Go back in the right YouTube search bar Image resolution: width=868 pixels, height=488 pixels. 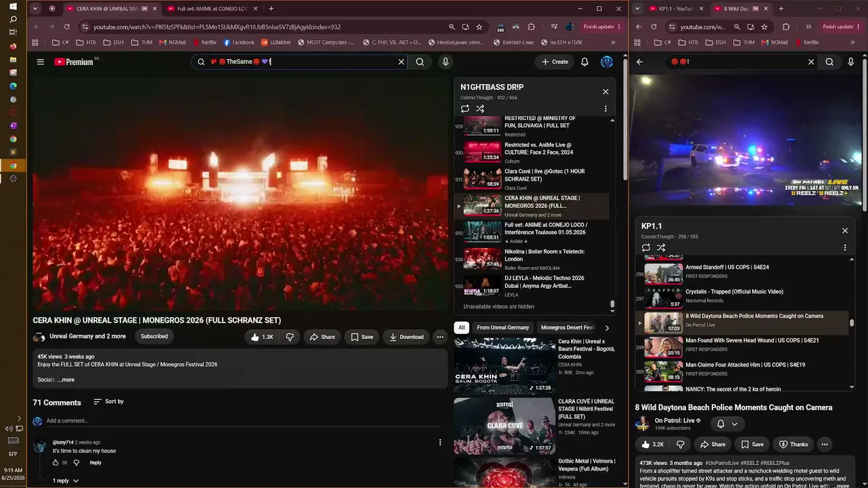pos(639,62)
